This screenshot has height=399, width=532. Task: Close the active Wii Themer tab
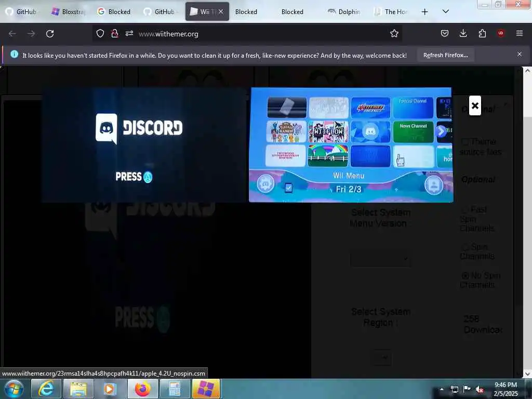tap(221, 11)
